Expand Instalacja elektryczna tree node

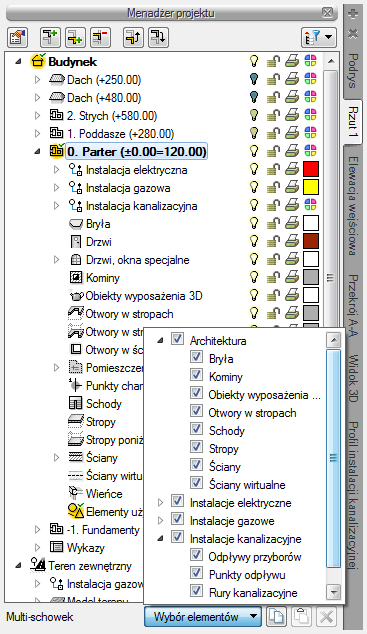click(x=57, y=169)
